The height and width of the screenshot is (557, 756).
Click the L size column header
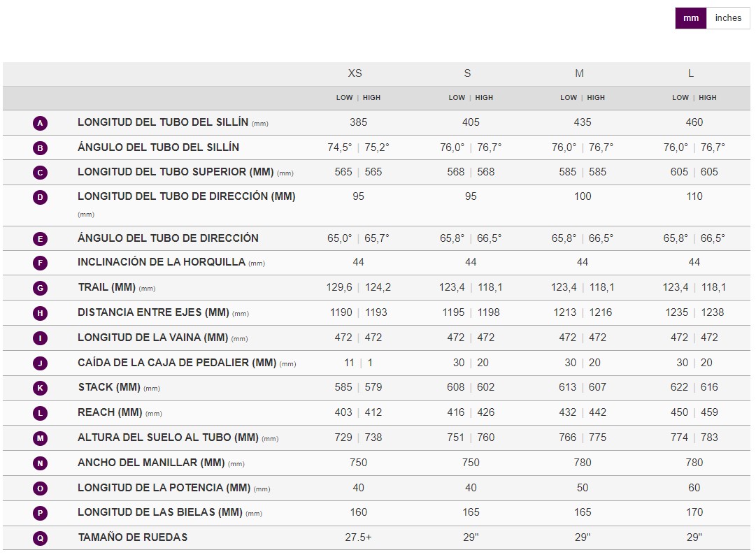pyautogui.click(x=691, y=73)
